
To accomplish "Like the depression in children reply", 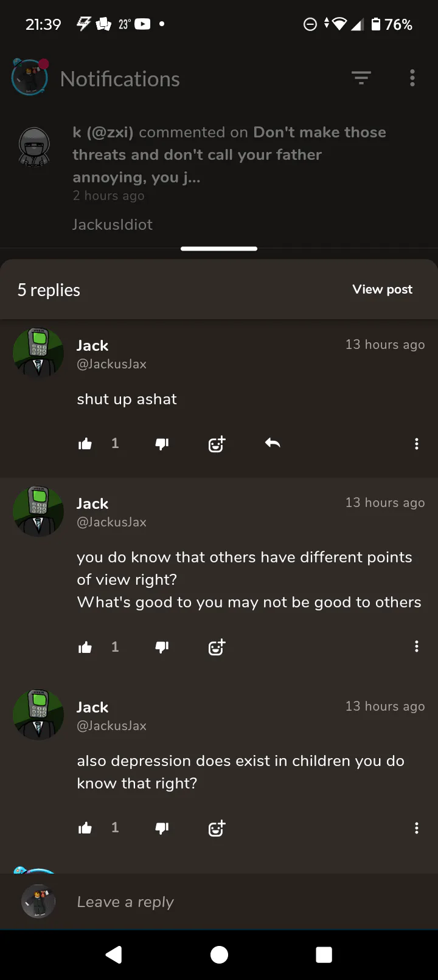I will 85,828.
